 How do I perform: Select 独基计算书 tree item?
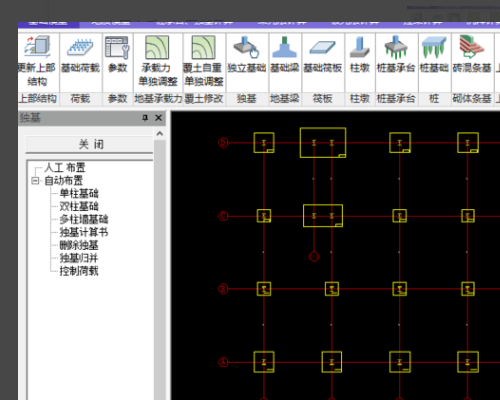pyautogui.click(x=84, y=232)
